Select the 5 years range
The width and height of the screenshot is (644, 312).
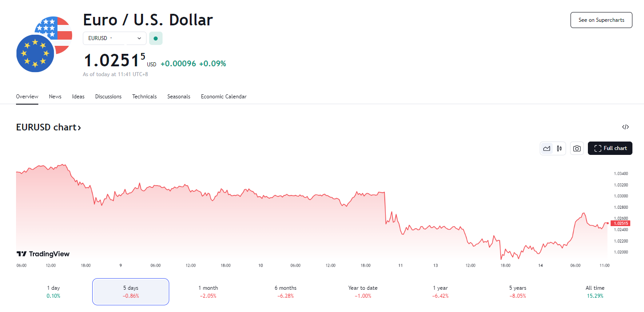point(518,292)
